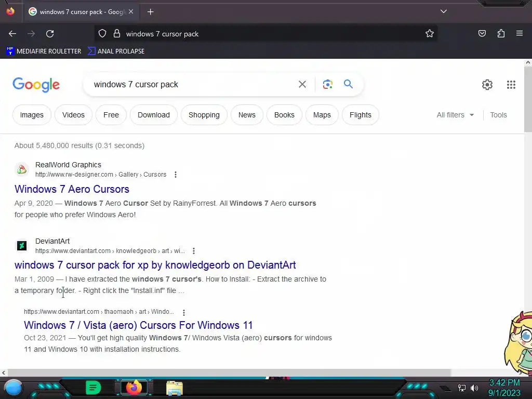Click the horizontal scrollbar left arrow
Image resolution: width=532 pixels, height=399 pixels.
pos(4,373)
